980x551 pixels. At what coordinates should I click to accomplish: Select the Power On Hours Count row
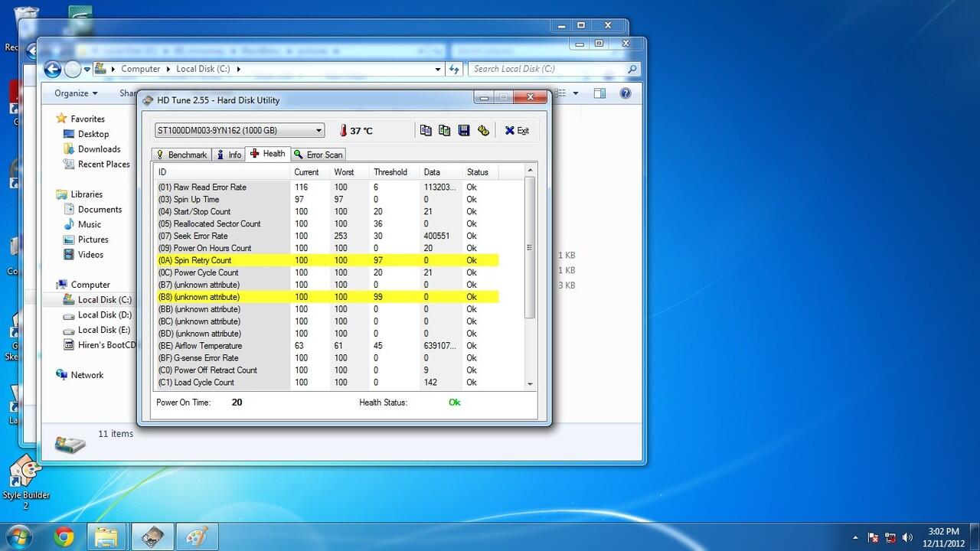click(327, 248)
